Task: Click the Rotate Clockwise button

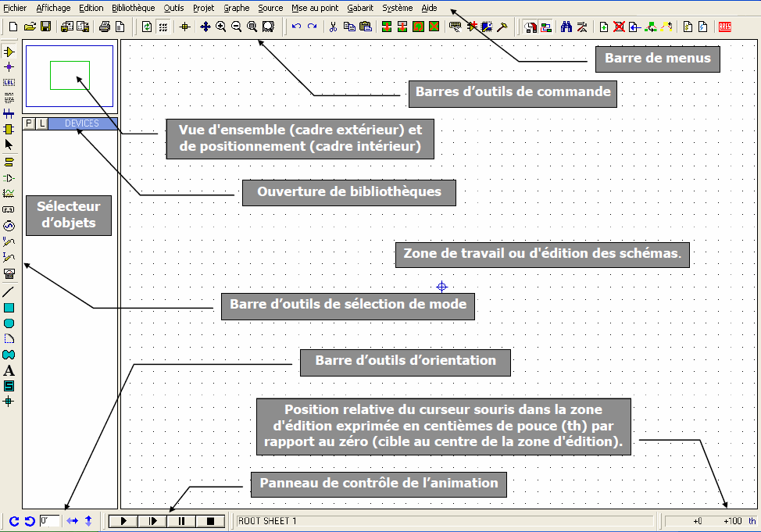Action: [14, 521]
